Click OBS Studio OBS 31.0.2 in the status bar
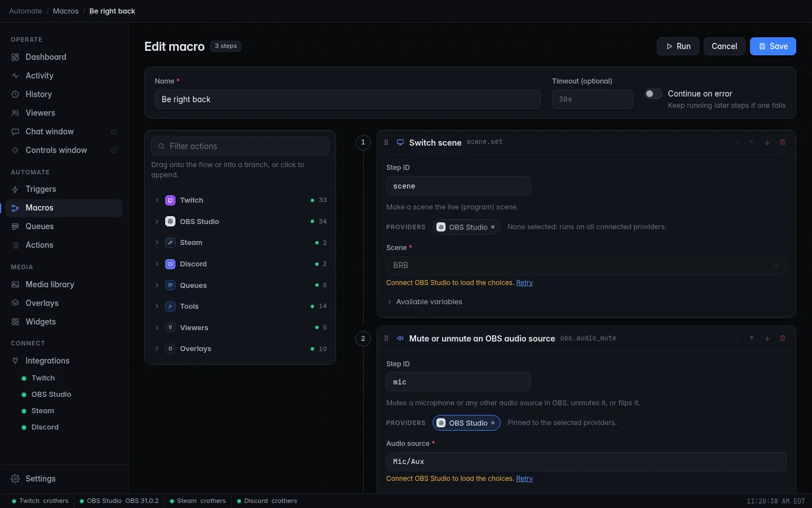 (119, 501)
